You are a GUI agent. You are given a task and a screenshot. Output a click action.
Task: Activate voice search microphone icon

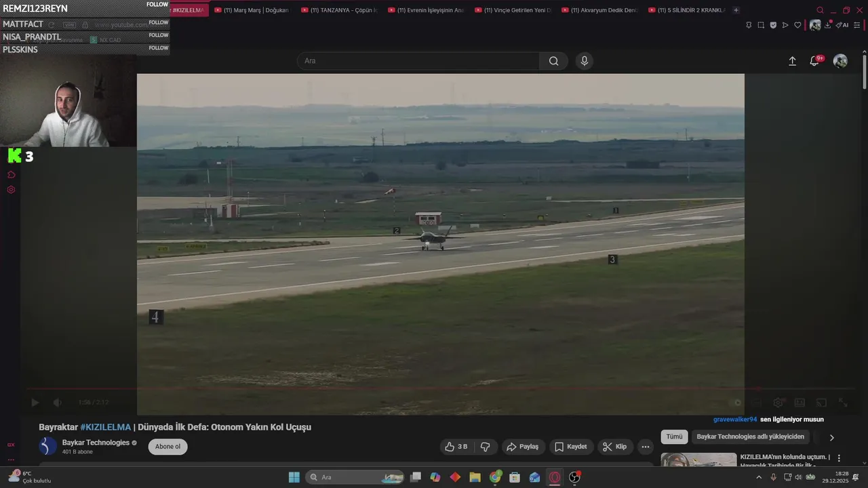coord(585,61)
